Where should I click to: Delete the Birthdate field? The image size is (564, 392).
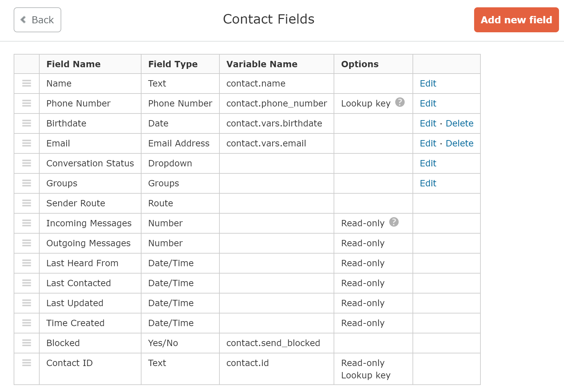click(459, 123)
